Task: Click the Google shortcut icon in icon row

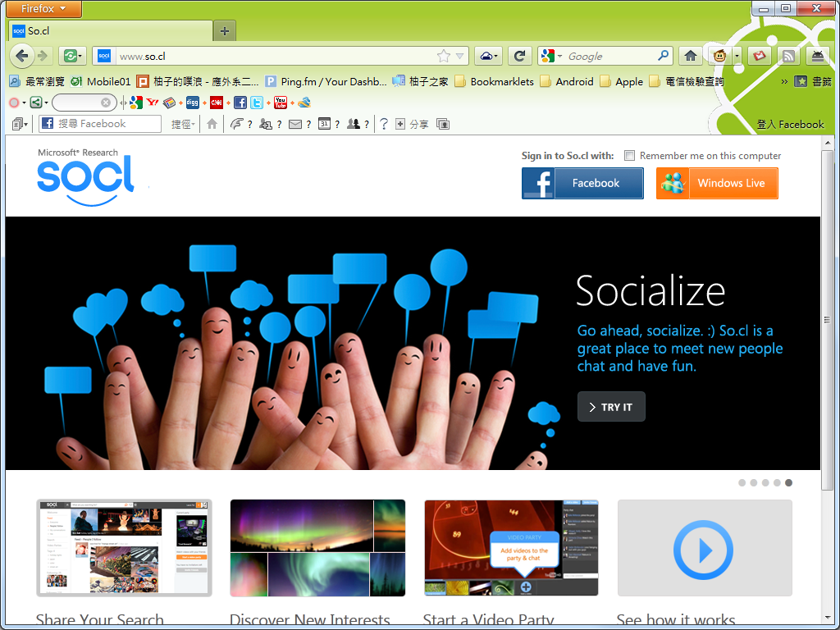Action: click(x=136, y=103)
